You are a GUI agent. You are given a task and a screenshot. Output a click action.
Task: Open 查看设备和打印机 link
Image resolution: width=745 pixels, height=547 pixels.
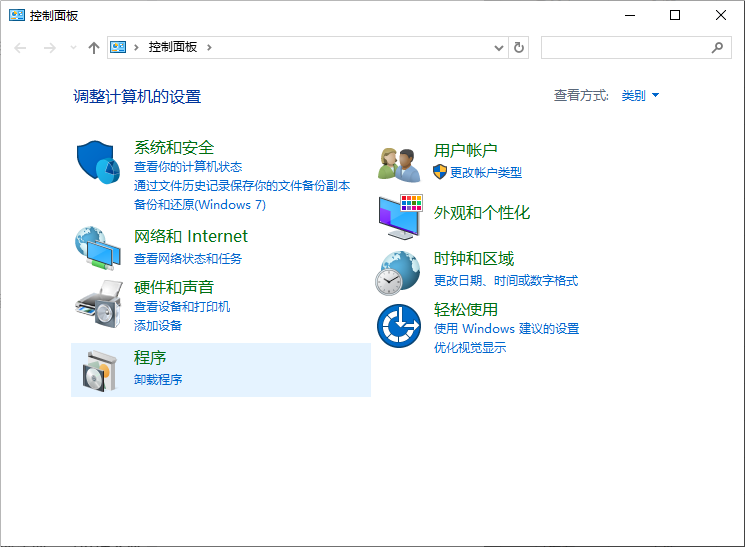(x=182, y=307)
